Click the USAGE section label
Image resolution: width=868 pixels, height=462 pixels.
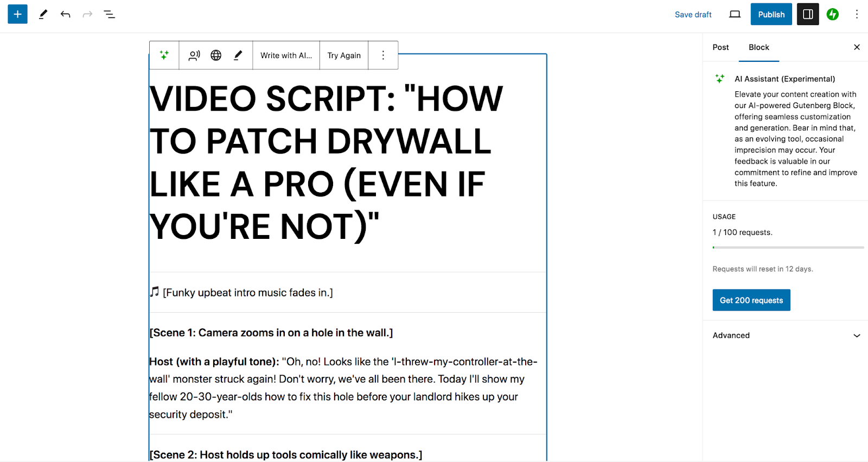pyautogui.click(x=724, y=217)
